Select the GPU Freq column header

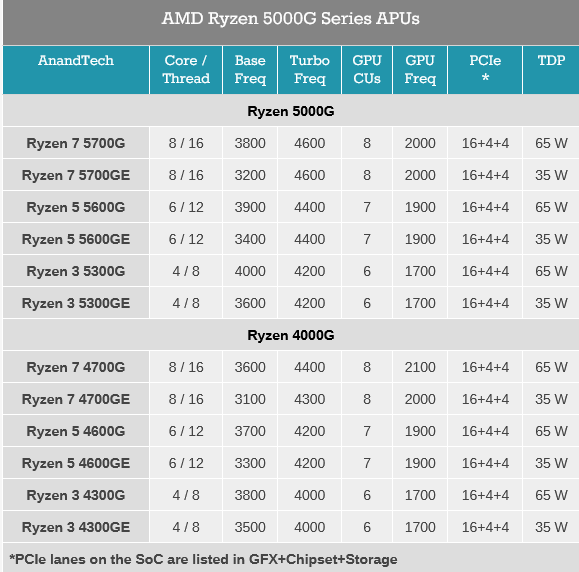point(420,69)
